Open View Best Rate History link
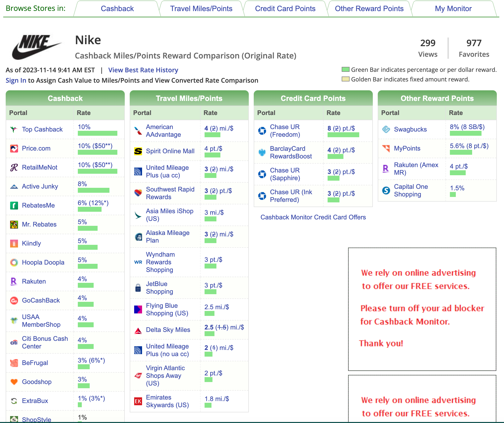Image resolution: width=504 pixels, height=423 pixels. (x=143, y=70)
